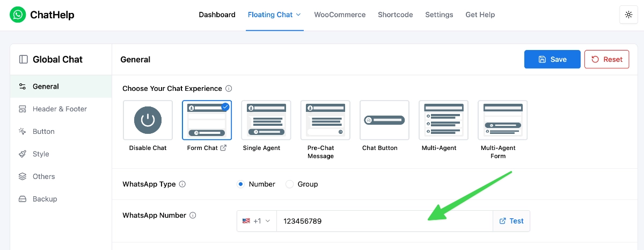This screenshot has height=250, width=644.
Task: Switch to the General sidebar tab
Action: pos(61,87)
